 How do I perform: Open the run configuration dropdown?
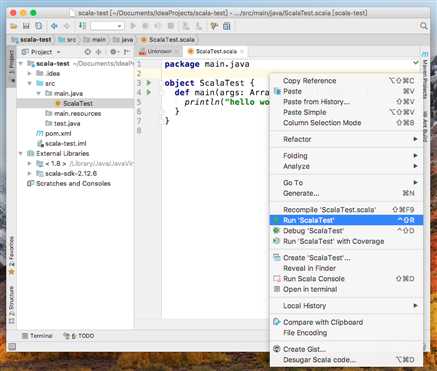point(107,26)
